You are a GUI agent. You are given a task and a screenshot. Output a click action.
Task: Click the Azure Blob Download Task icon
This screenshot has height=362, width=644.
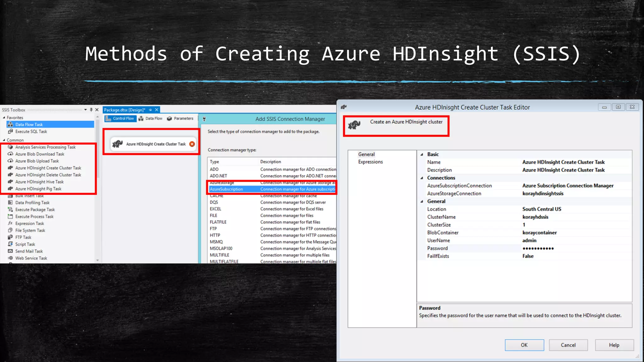tap(10, 154)
